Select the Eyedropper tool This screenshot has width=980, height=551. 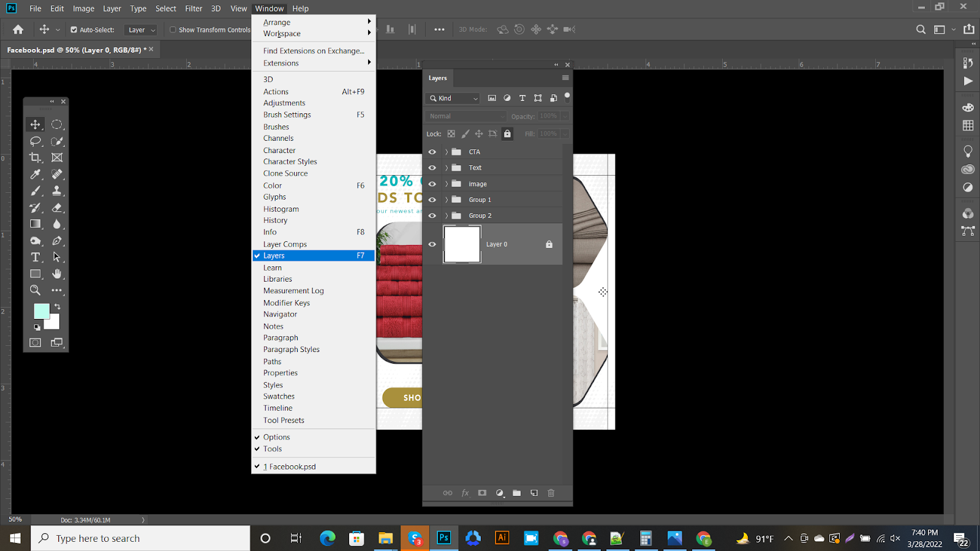[36, 174]
